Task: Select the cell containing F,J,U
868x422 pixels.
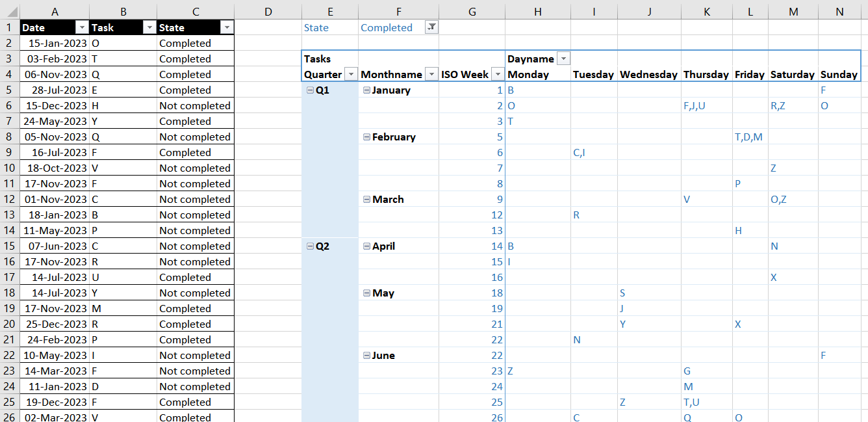Action: (707, 105)
